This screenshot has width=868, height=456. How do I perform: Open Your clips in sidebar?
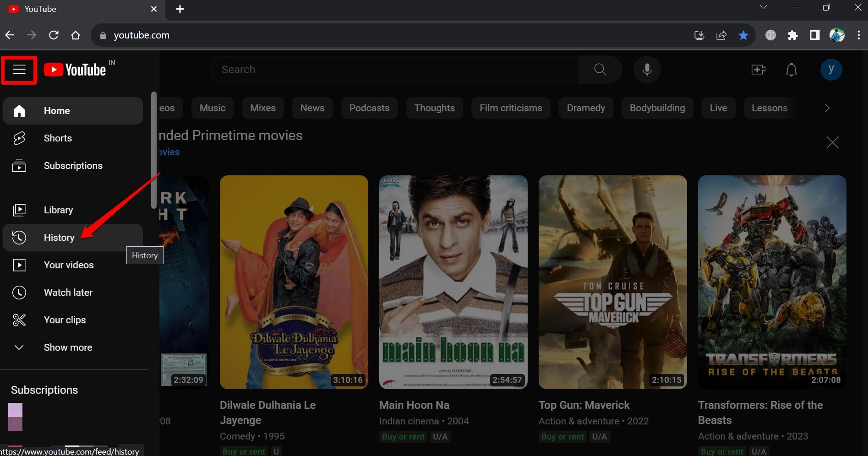pos(65,320)
